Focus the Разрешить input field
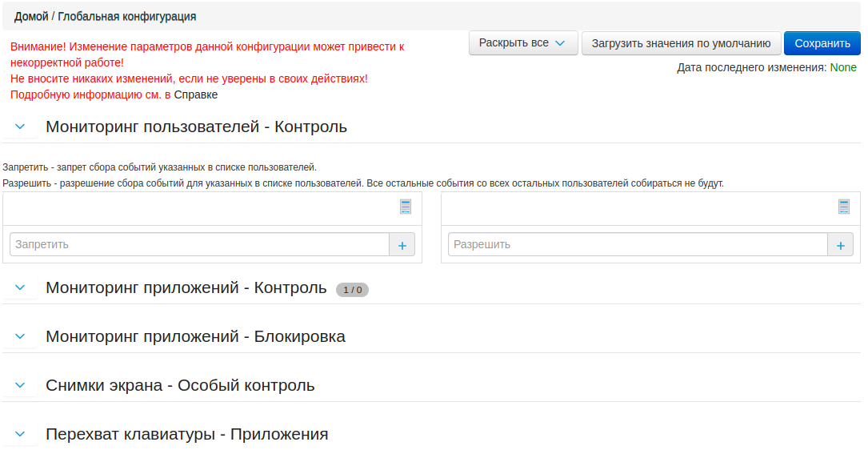The height and width of the screenshot is (450, 868). pyautogui.click(x=638, y=244)
